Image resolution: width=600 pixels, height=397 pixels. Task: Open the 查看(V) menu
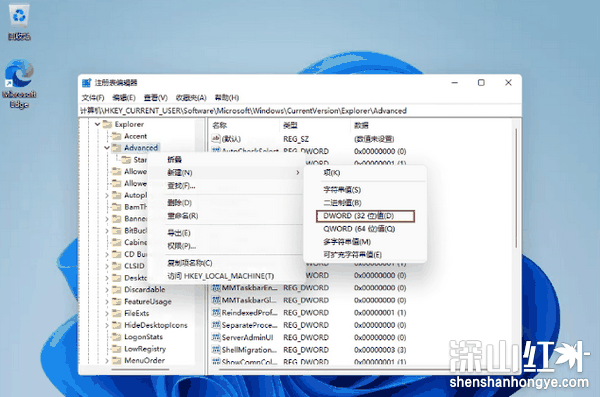[x=155, y=98]
